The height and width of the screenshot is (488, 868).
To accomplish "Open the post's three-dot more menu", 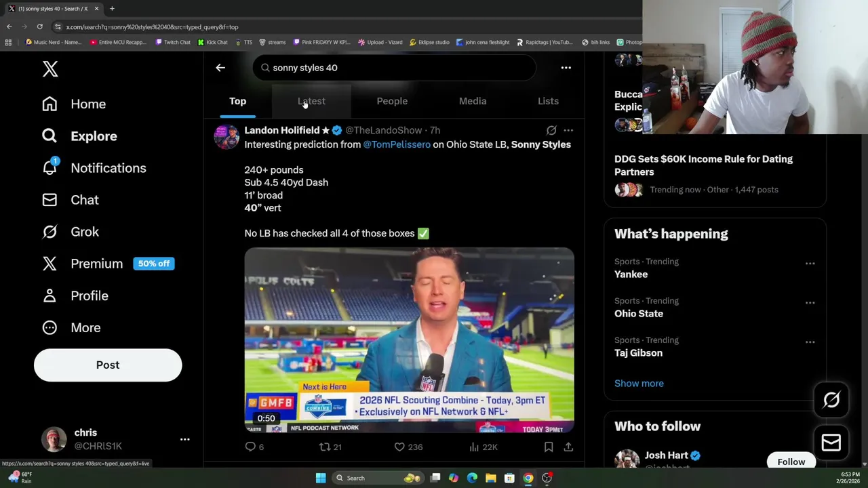I will click(568, 130).
